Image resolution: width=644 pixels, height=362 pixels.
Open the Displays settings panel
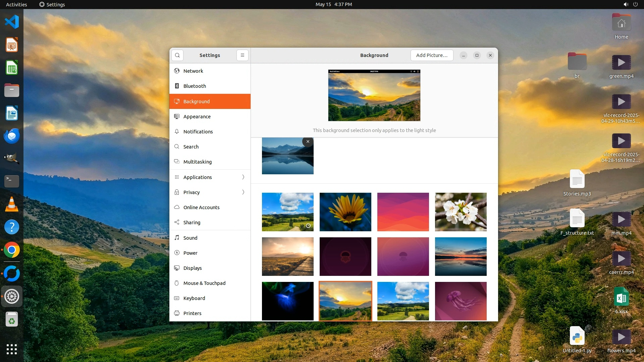click(193, 268)
